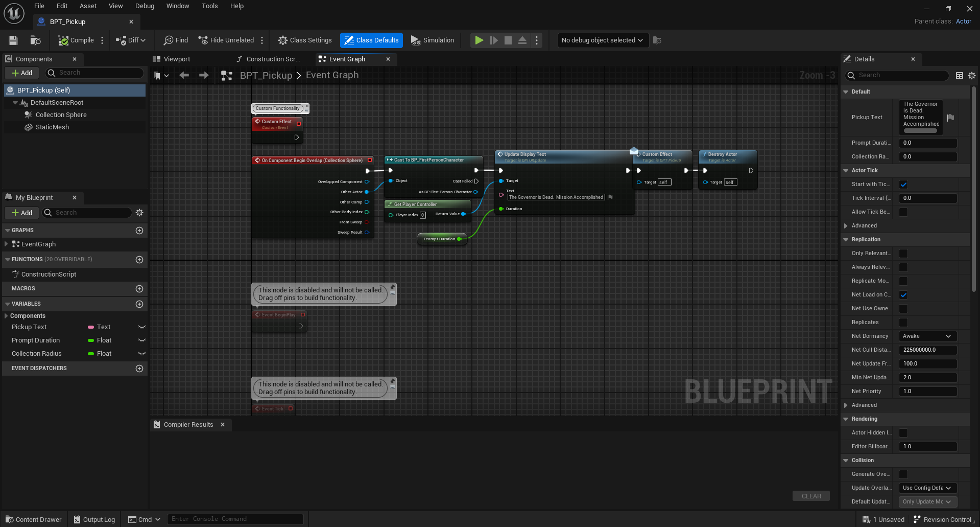Open My Blueprint settings gear
The width and height of the screenshot is (980, 527).
point(139,213)
